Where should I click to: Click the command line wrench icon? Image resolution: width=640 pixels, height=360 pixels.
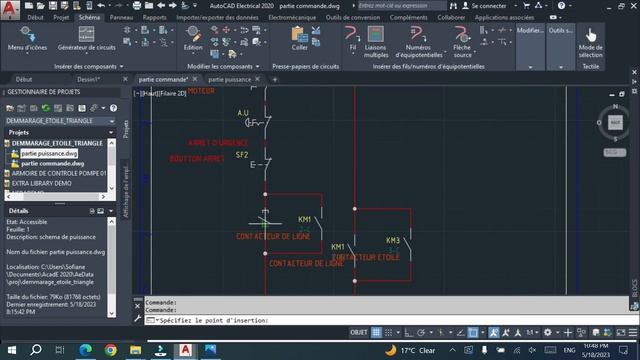[138, 318]
